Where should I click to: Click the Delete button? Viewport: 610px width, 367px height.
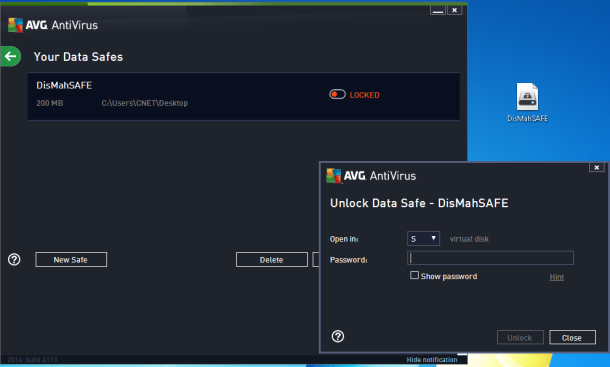(272, 260)
